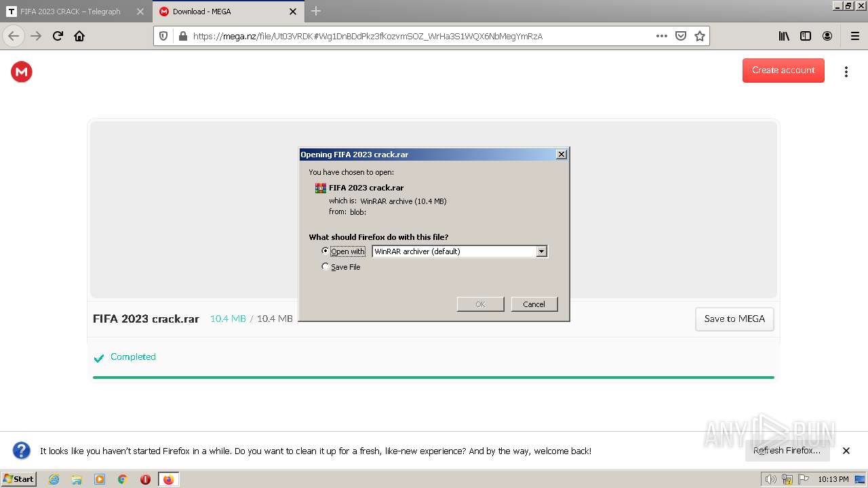Open Windows Explorer folder in taskbar
Screen dimensions: 868x488
pyautogui.click(x=77, y=479)
